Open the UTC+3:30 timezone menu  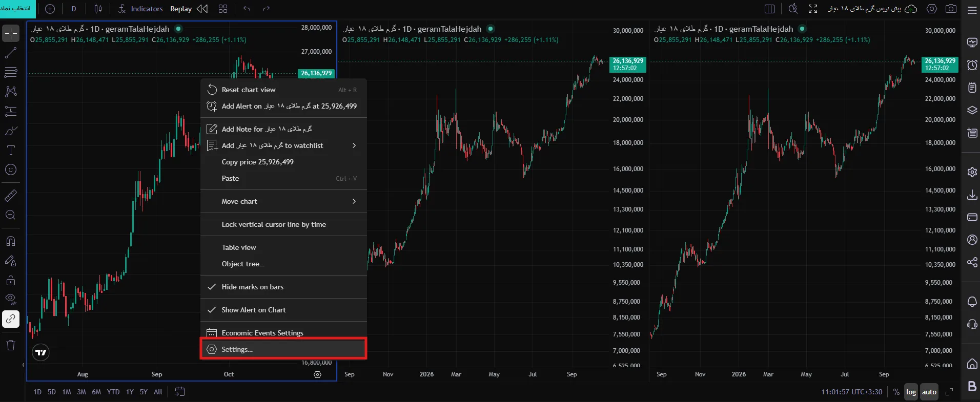(x=852, y=392)
